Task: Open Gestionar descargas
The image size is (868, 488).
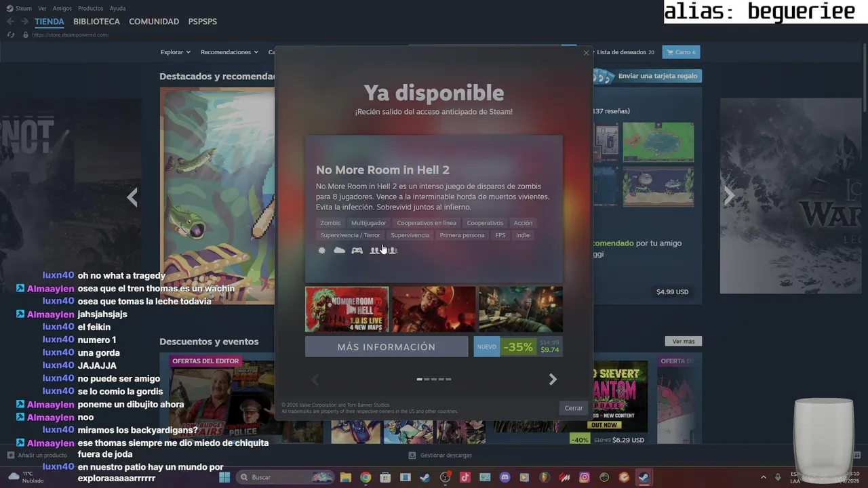Action: click(x=440, y=455)
